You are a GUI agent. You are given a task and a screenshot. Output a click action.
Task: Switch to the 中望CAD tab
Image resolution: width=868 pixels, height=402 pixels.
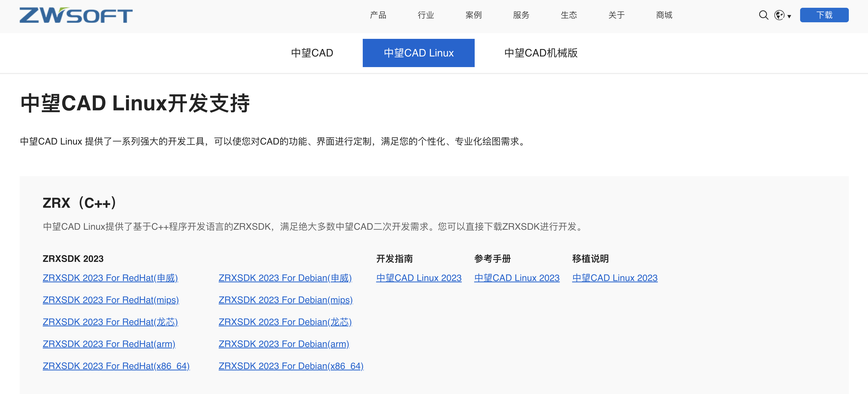click(x=312, y=53)
